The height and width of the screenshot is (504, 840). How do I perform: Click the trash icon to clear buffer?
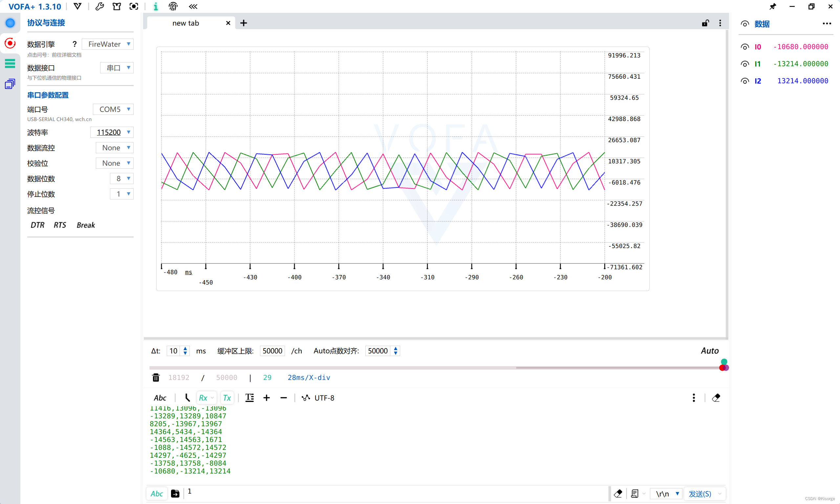pos(156,378)
